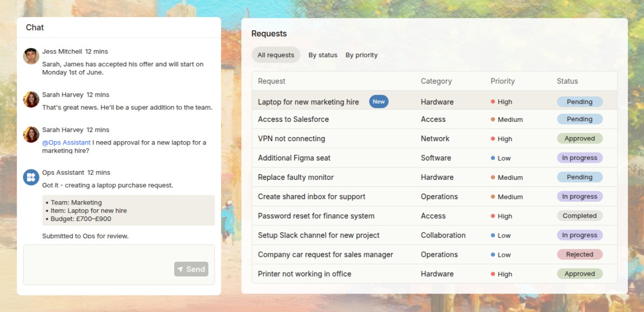
Task: Toggle the Pending status pill on Access to Salesforce
Action: [x=580, y=119]
